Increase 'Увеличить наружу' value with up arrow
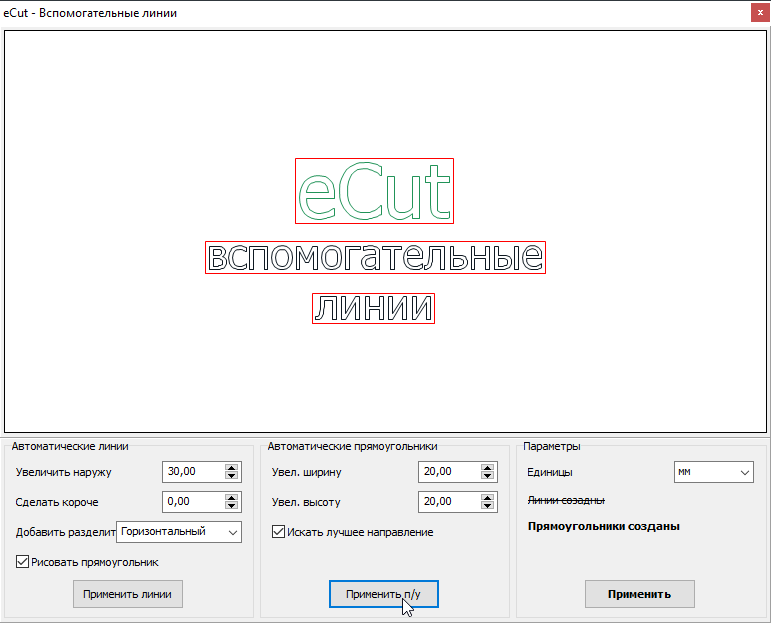 [231, 468]
